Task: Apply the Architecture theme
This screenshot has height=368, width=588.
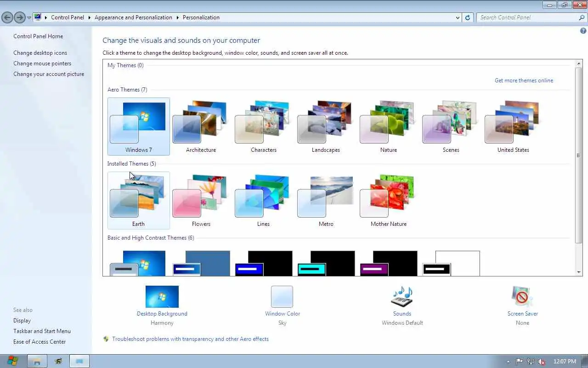Action: (201, 126)
